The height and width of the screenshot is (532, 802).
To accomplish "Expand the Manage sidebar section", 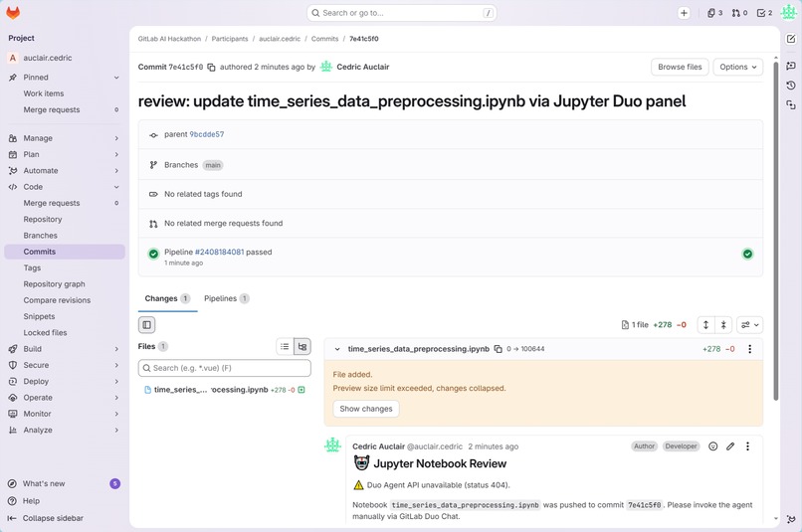I will tap(116, 138).
